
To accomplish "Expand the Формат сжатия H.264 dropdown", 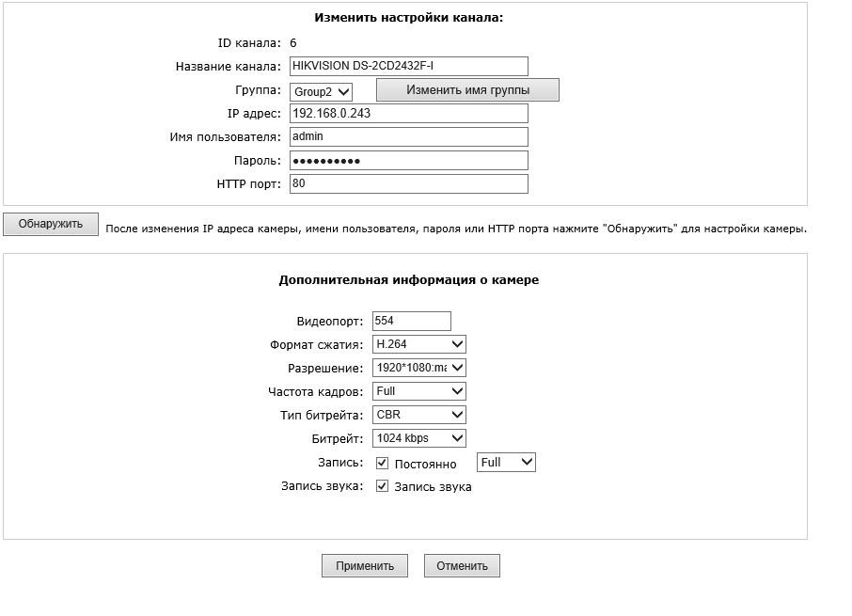I will point(418,344).
